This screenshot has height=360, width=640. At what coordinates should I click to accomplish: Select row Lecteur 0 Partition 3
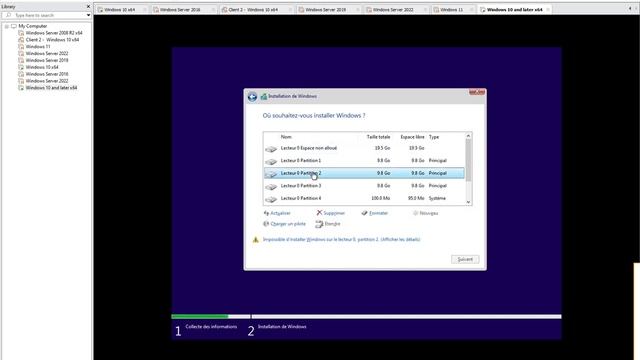point(364,186)
